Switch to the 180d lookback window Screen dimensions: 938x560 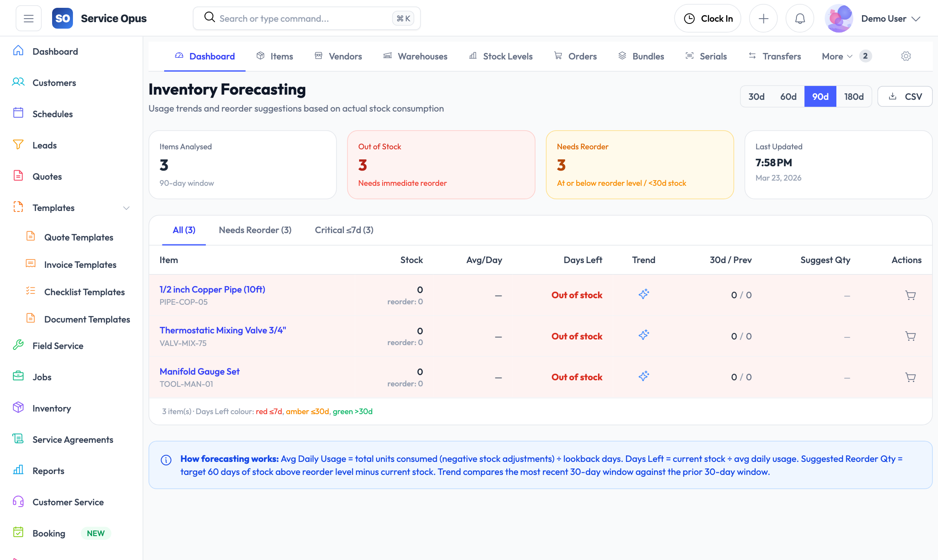854,96
